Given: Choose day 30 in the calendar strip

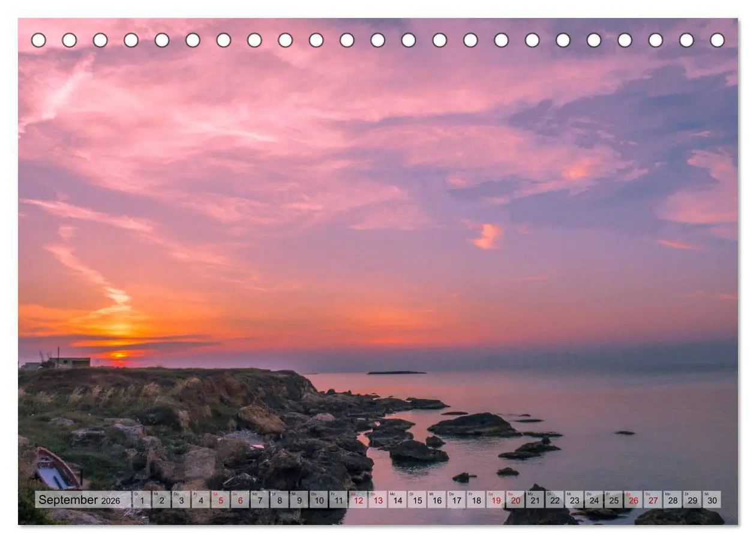Looking at the screenshot, I should (x=712, y=500).
